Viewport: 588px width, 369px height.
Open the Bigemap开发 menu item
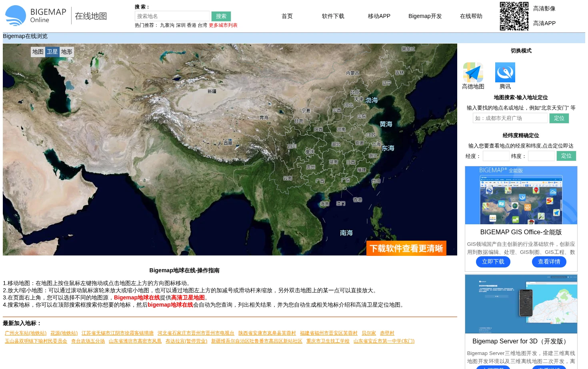click(425, 16)
